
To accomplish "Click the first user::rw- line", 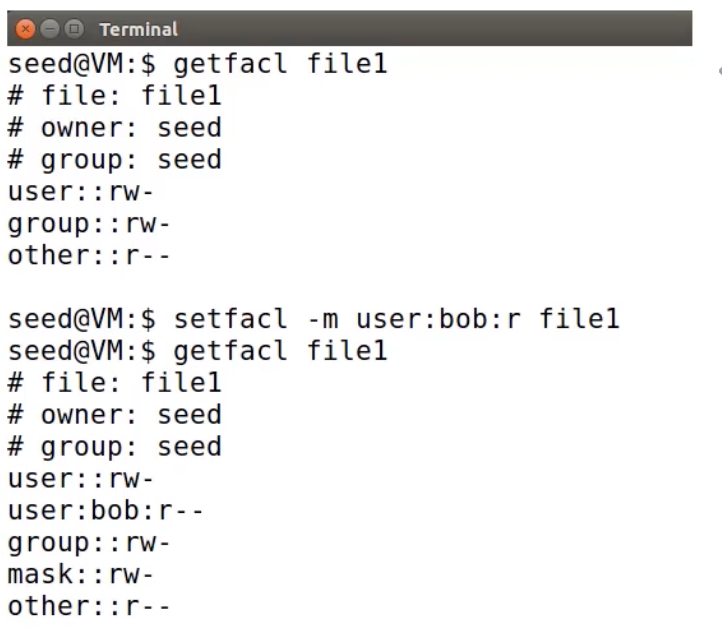I will 81,192.
